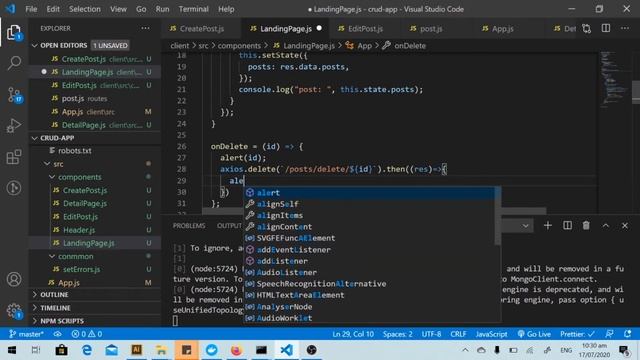Image resolution: width=640 pixels, height=360 pixels.
Task: Open the Terminal menu
Action: [193, 9]
